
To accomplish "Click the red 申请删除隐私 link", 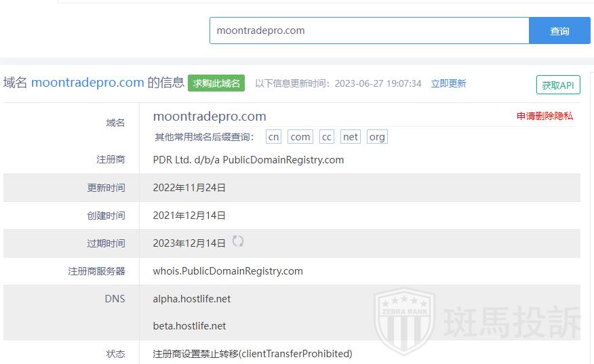I will [544, 116].
